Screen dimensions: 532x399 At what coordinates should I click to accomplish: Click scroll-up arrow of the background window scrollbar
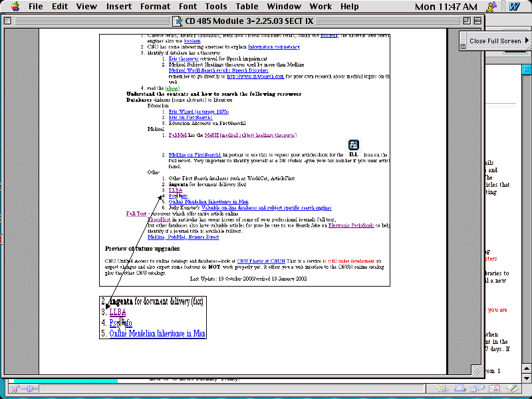pyautogui.click(x=527, y=369)
